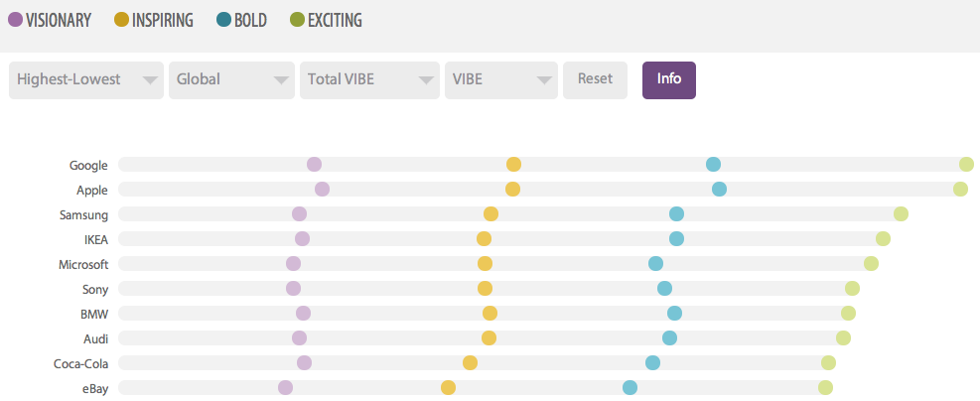The image size is (980, 401).
Task: Click the green EXCITING legend dot
Action: [297, 19]
